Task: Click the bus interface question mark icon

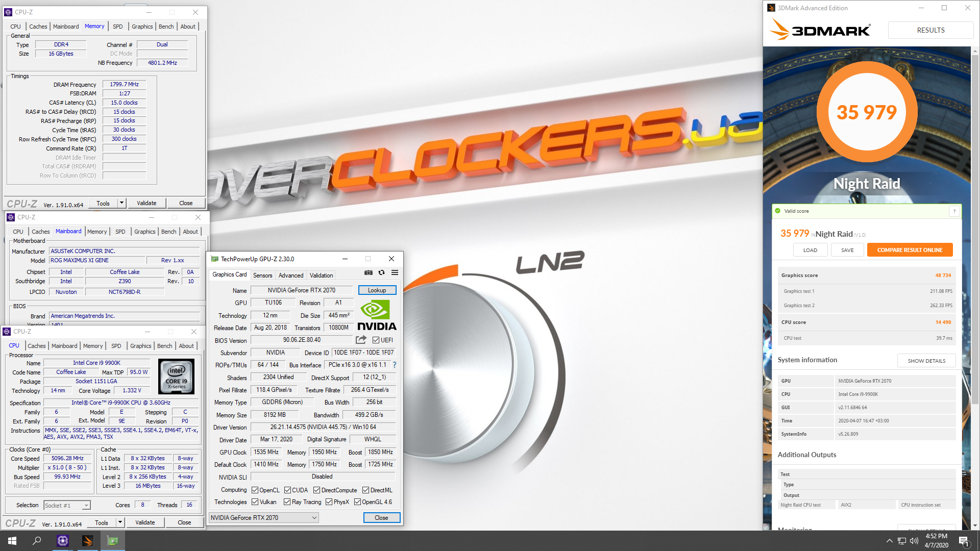Action: (395, 365)
